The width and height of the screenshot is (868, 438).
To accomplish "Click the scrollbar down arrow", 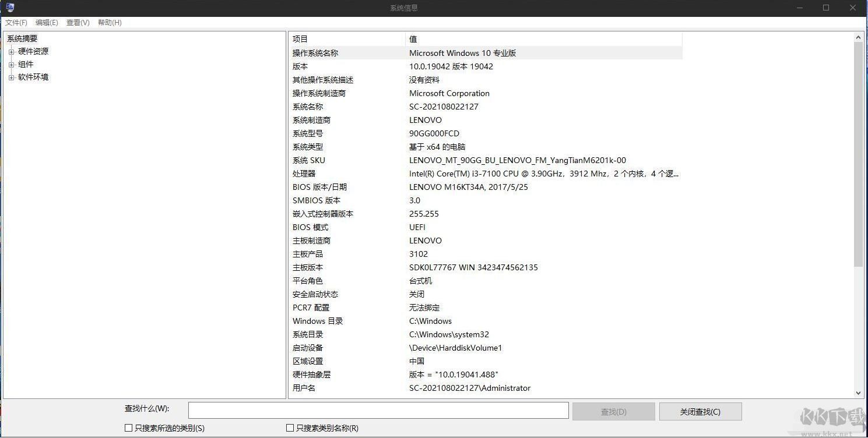I will (x=859, y=392).
